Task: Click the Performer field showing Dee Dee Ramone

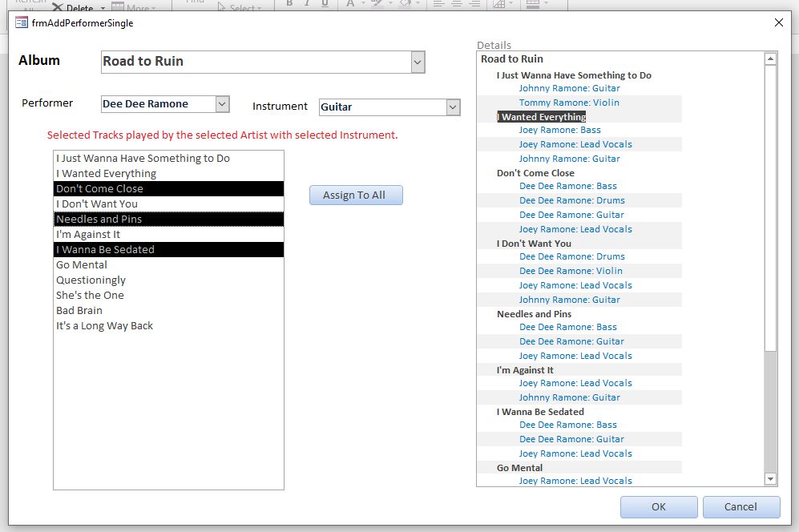Action: click(x=159, y=104)
